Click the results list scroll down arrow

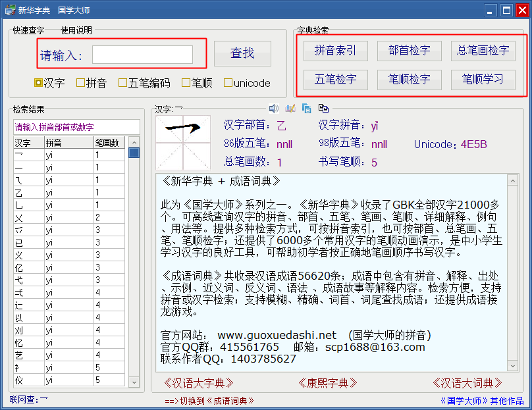coord(134,382)
